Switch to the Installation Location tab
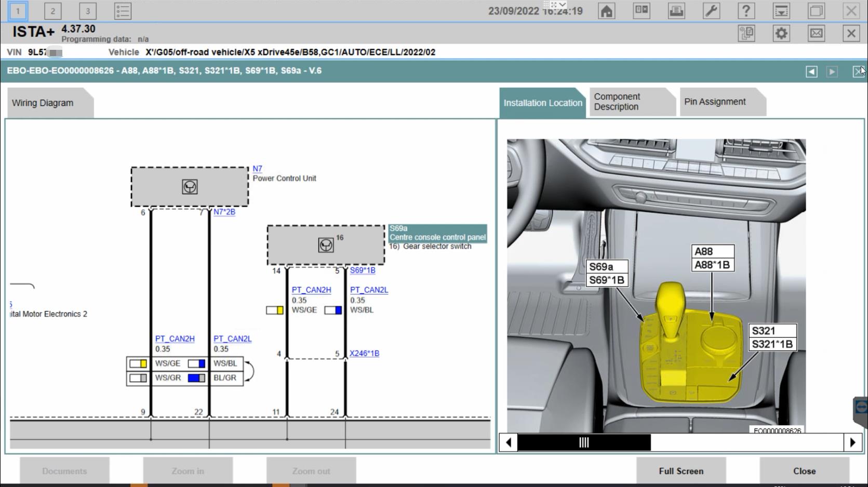 tap(543, 103)
